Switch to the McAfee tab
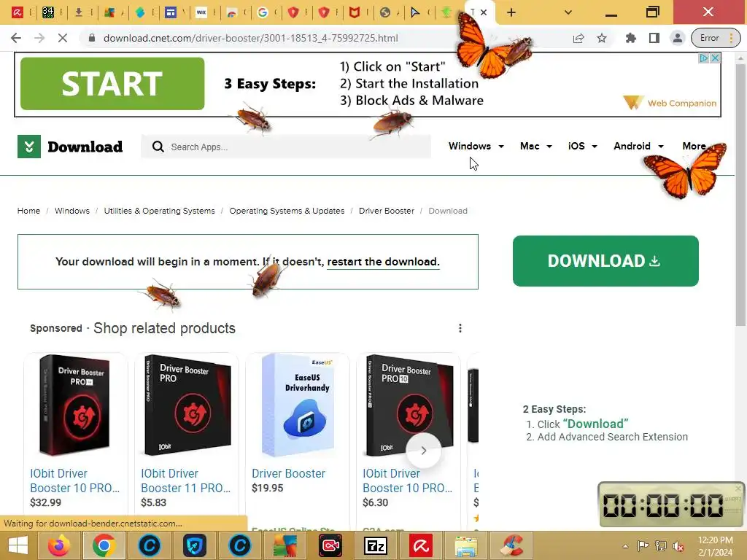Viewport: 747px width, 560px height. 354,12
